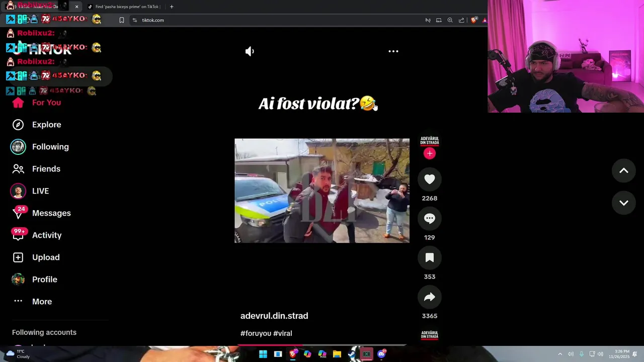Screen dimensions: 644x362
Task: Go to the next video with the down chevron
Action: pos(624,203)
